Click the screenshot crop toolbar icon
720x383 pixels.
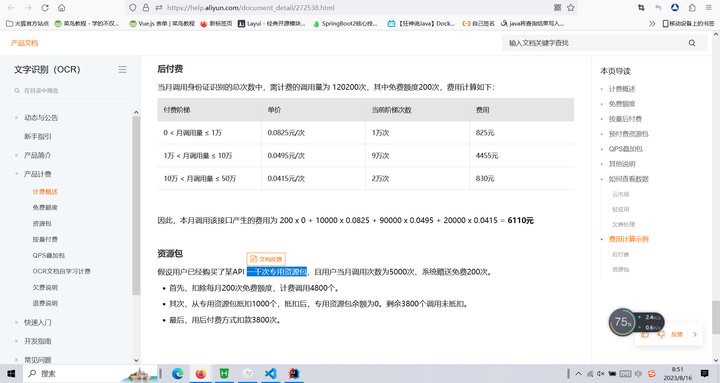coord(641,8)
